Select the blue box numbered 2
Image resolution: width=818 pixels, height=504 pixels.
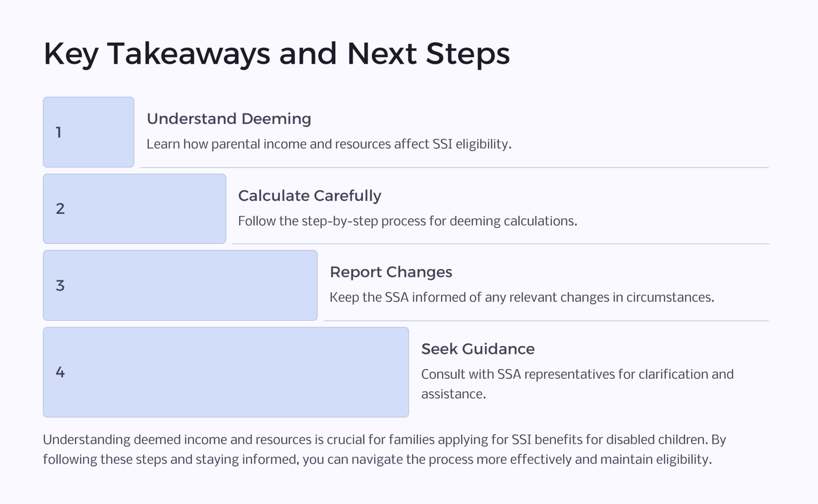(134, 209)
